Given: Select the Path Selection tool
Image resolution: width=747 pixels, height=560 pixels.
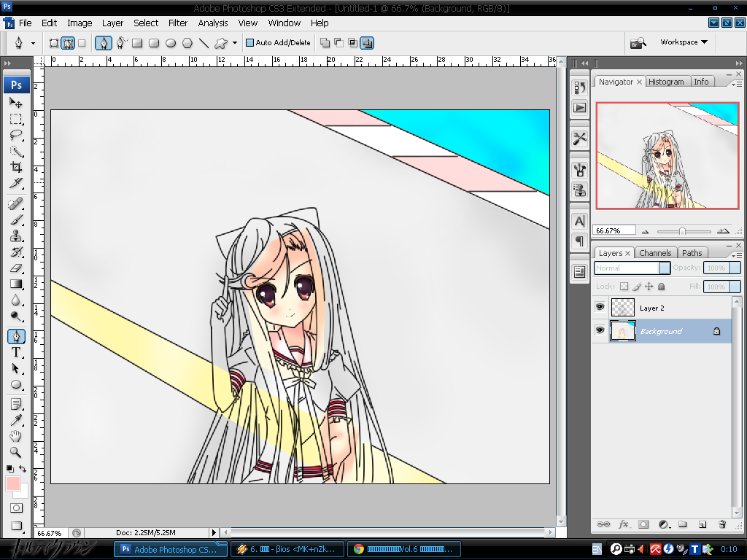Looking at the screenshot, I should pyautogui.click(x=16, y=368).
